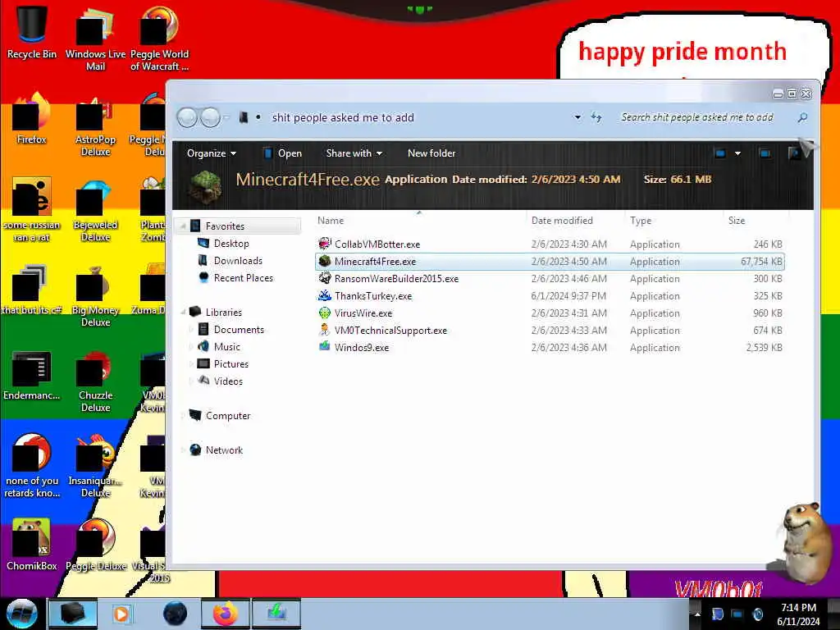This screenshot has height=630, width=840.
Task: Click the Back navigation button
Action: tap(188, 117)
